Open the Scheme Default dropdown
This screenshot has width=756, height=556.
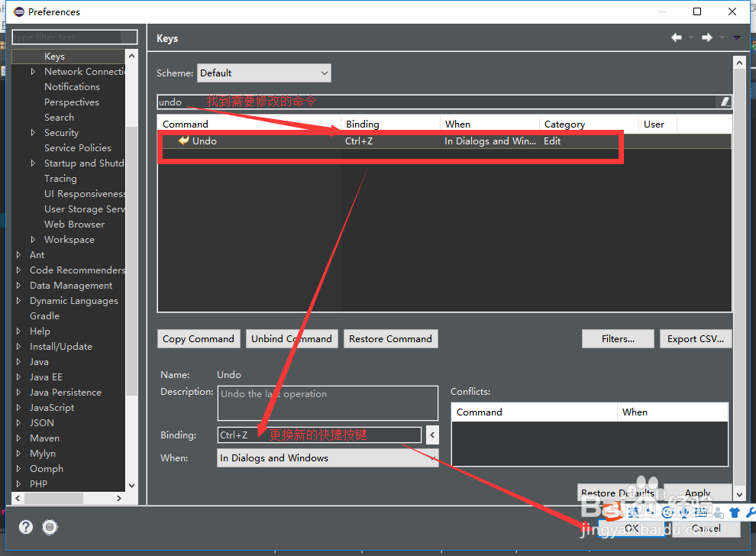tap(264, 73)
